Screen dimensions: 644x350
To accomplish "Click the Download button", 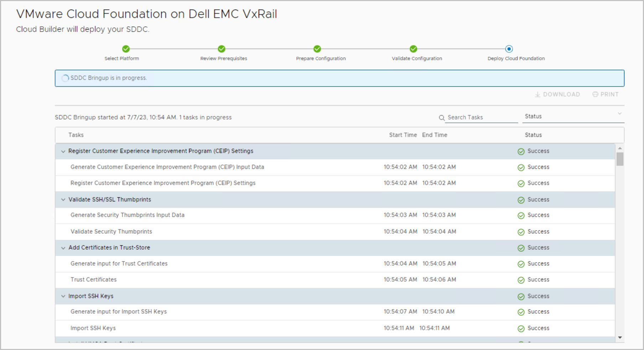I will click(x=557, y=94).
